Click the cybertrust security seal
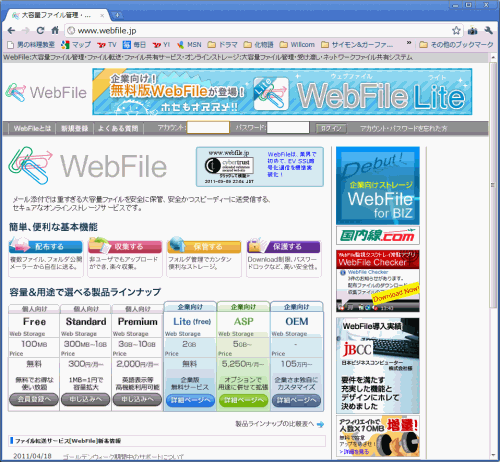Viewport: 500px width, 462px height. [x=229, y=166]
